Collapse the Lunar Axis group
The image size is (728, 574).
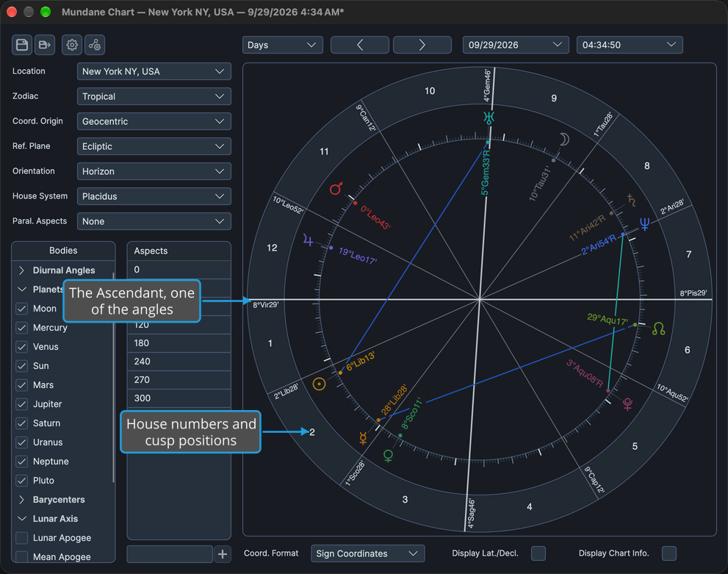click(x=21, y=519)
